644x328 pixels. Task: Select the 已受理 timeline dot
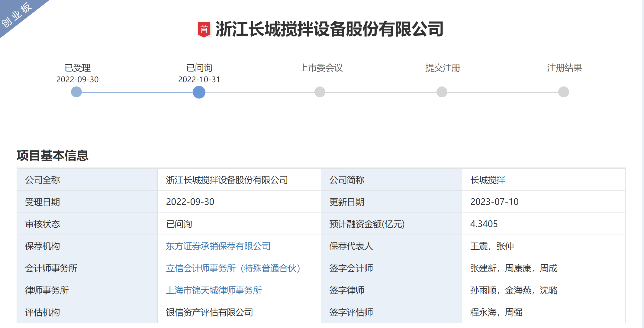(76, 92)
